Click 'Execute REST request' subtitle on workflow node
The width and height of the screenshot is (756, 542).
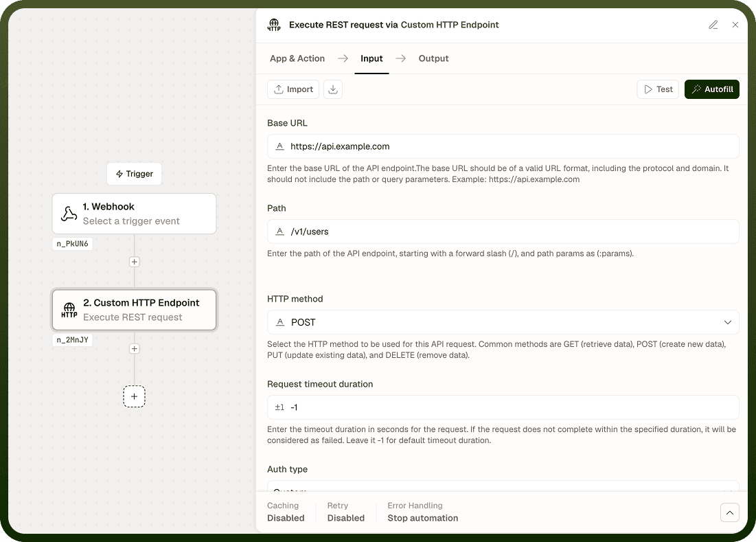point(133,317)
